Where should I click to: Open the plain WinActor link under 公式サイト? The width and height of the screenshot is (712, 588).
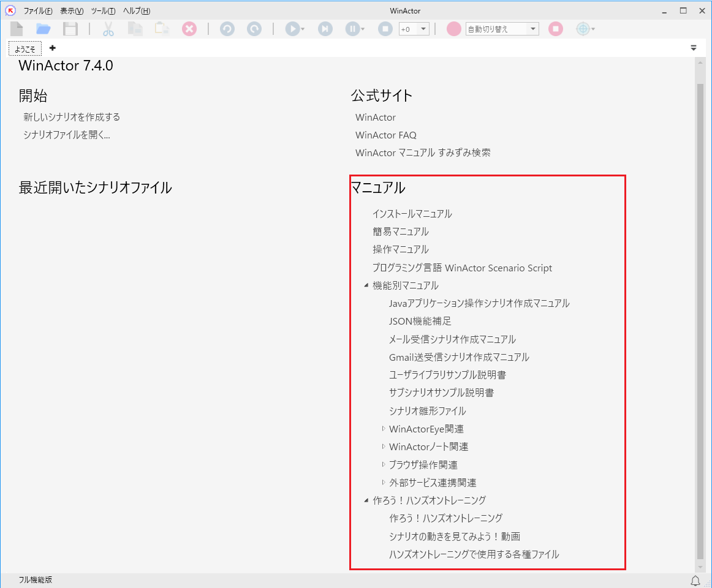point(376,117)
